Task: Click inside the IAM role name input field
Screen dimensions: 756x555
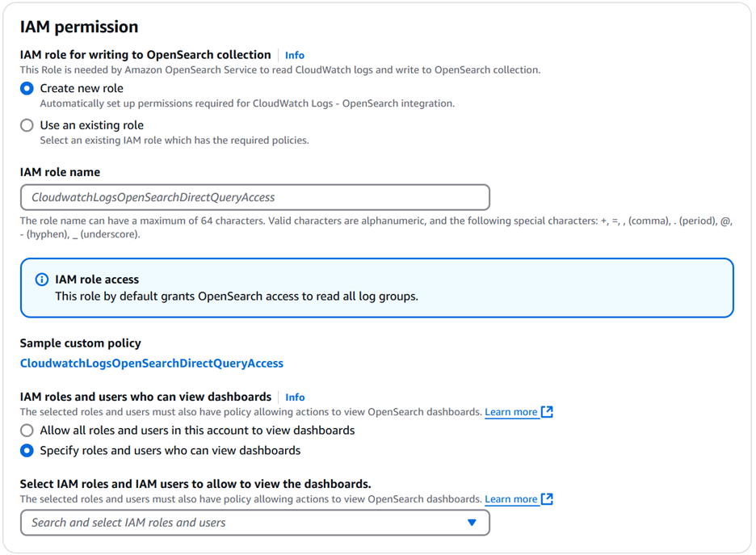Action: 254,197
